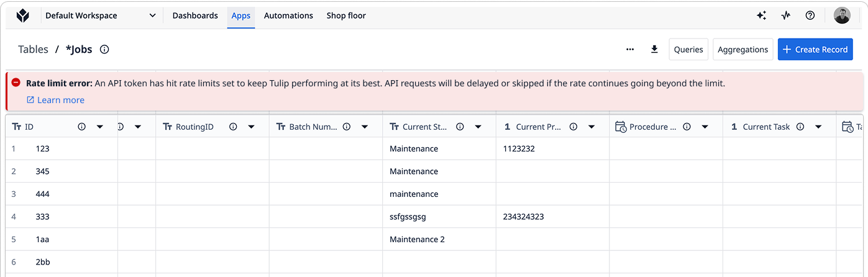
Task: Click the Tulip logo home icon
Action: [22, 16]
